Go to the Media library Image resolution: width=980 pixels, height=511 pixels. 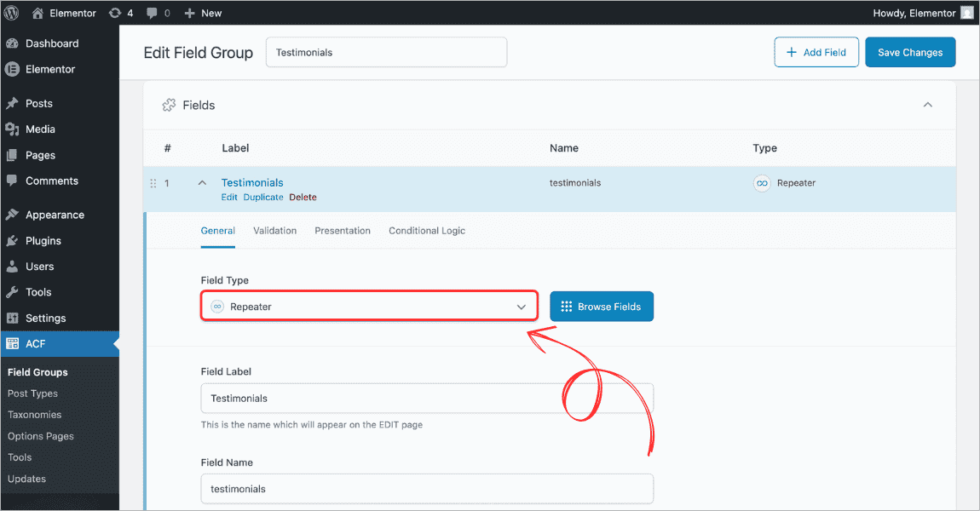(60, 129)
